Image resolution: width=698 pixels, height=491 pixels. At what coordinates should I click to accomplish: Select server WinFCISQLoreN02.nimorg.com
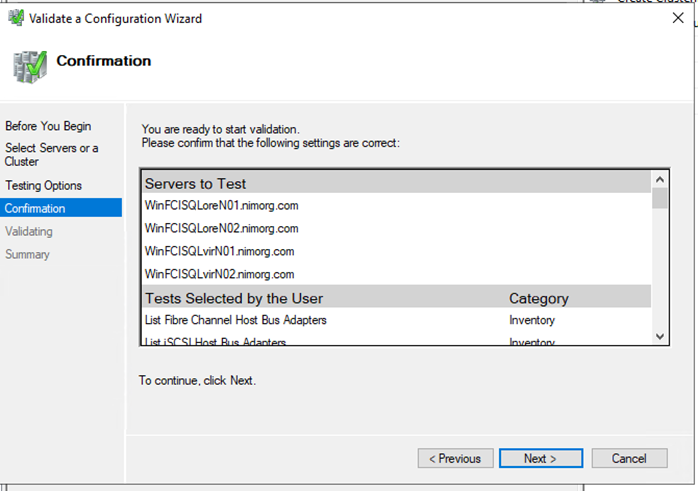coord(222,229)
